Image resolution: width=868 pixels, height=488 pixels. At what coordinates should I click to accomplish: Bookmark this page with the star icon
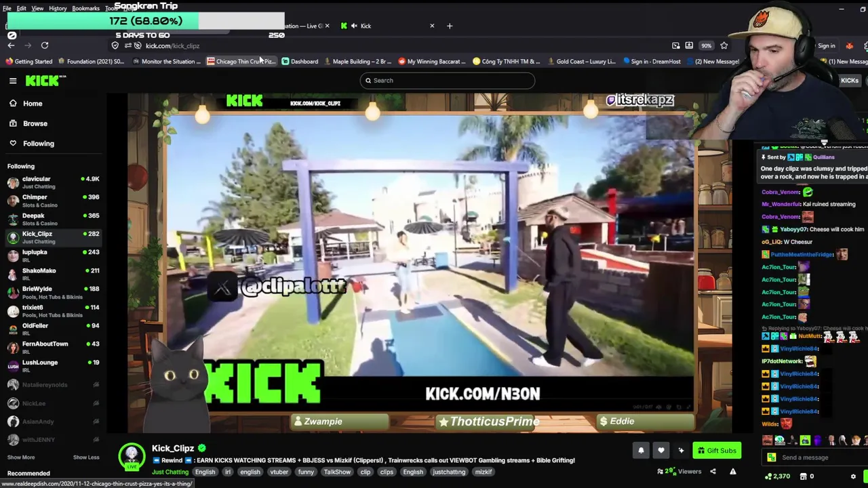724,45
